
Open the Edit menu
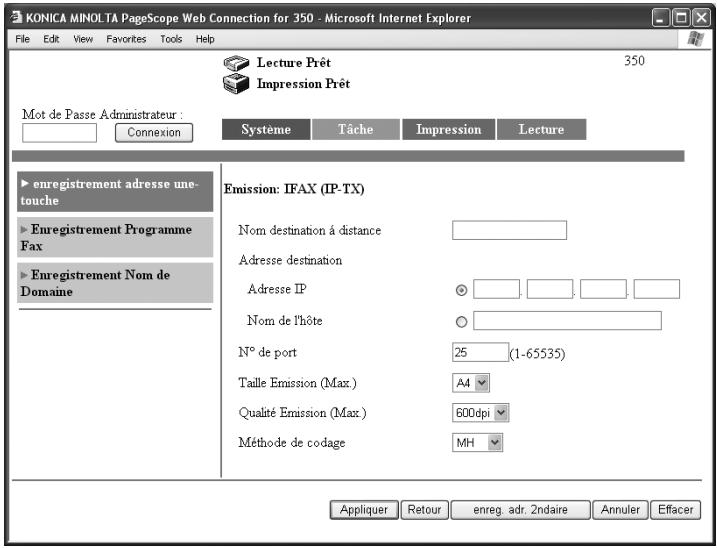51,39
